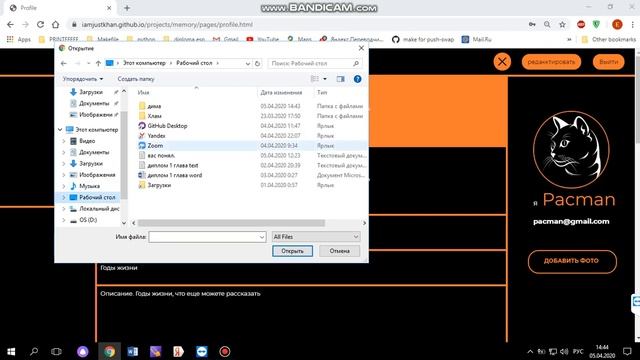The width and height of the screenshot is (640, 360).
Task: Click the dialog back arrow
Action: (64, 64)
